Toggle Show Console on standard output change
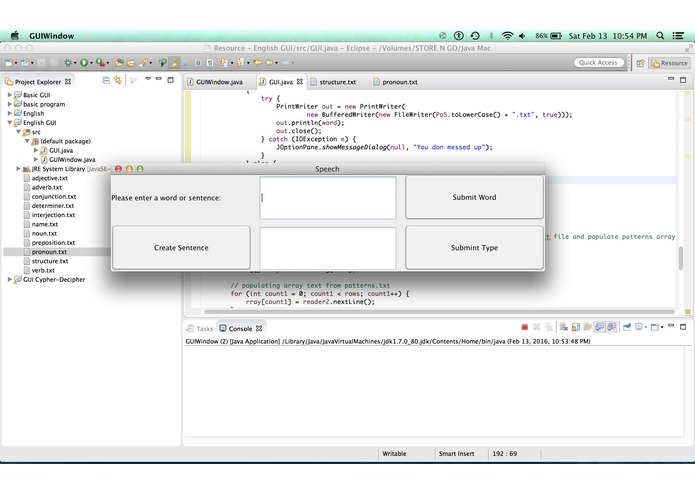Screen dimensions: 695x494 click(599, 327)
